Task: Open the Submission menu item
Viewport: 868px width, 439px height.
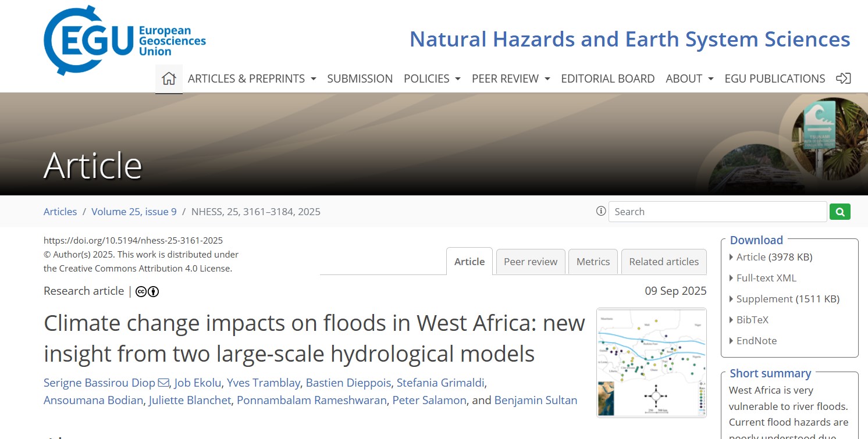Action: click(360, 78)
